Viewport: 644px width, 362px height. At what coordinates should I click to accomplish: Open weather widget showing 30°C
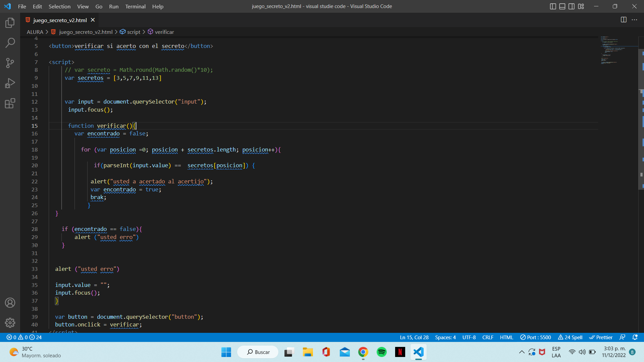(x=35, y=352)
